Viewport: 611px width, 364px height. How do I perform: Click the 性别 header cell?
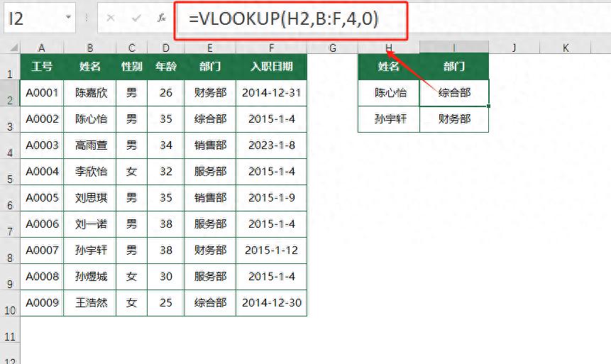click(x=132, y=67)
